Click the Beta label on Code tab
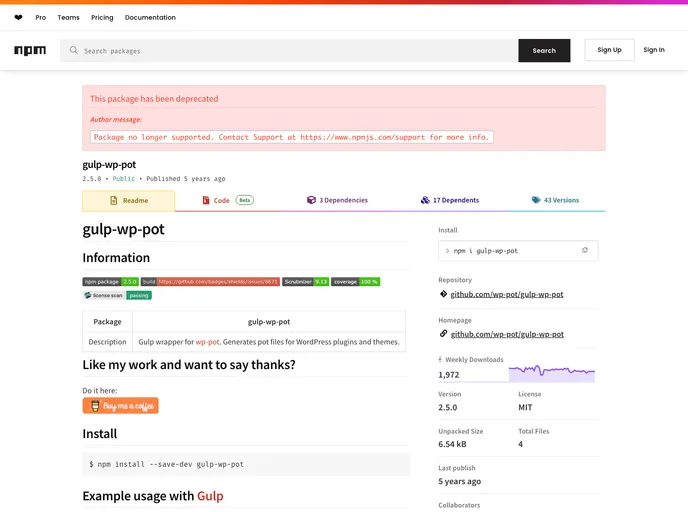This screenshot has height=512, width=688. coord(244,200)
